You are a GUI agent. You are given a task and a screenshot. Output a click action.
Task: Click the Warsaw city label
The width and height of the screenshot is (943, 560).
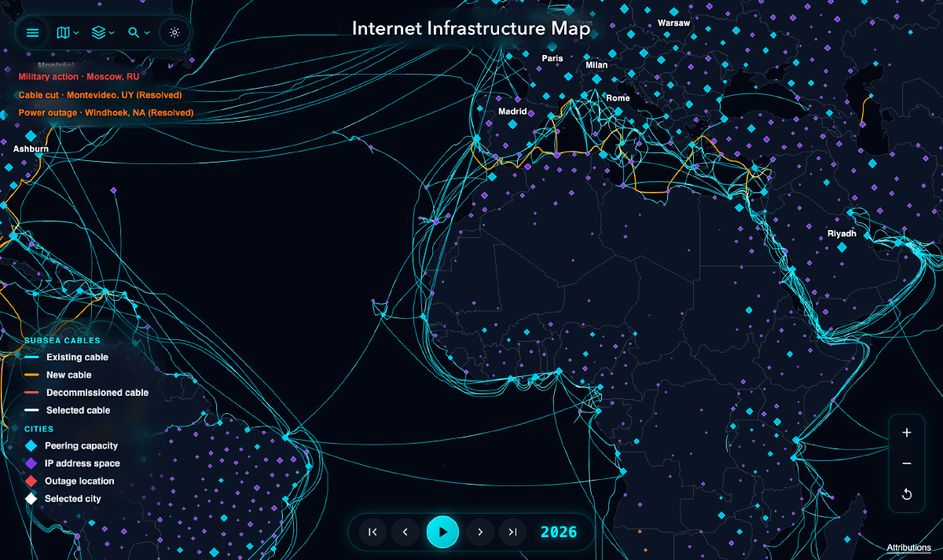673,24
